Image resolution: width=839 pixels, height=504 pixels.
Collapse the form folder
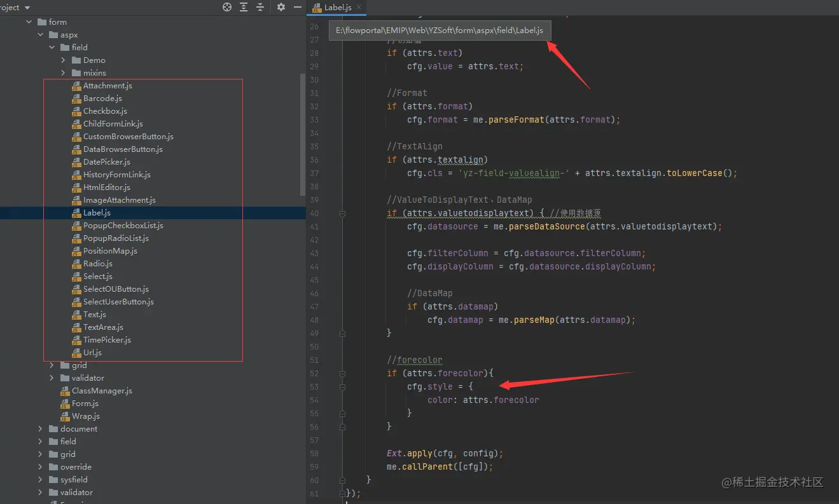pos(29,22)
